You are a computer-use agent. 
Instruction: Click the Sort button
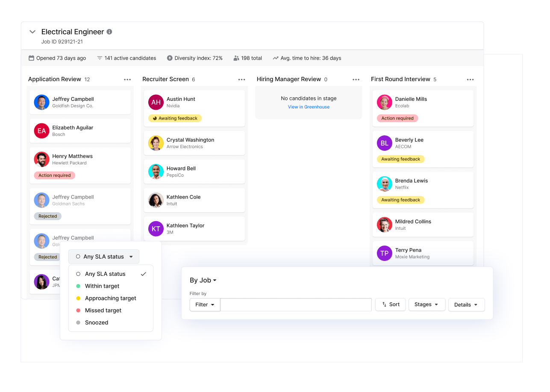point(391,304)
